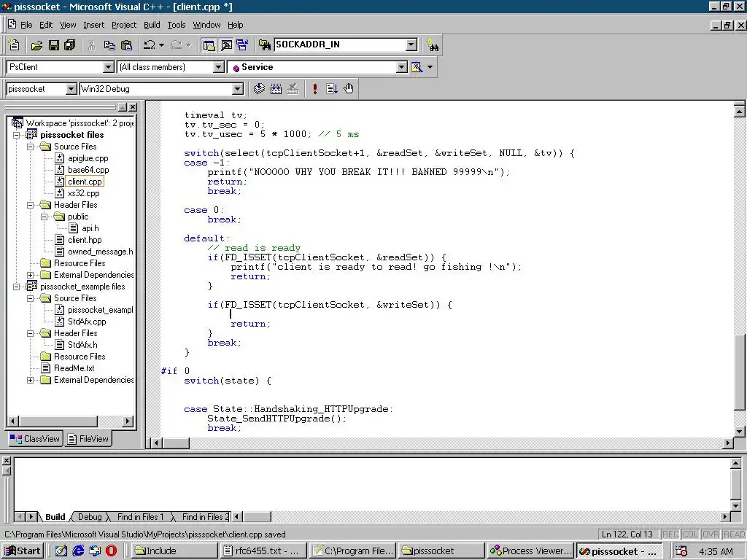The height and width of the screenshot is (560, 747).
Task: Insert a breakpoint with the hand icon
Action: (348, 88)
